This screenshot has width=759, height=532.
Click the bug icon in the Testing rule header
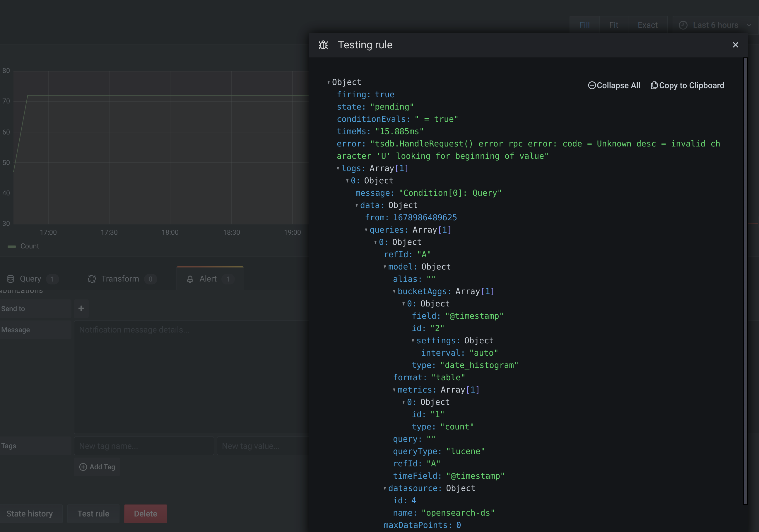(323, 45)
